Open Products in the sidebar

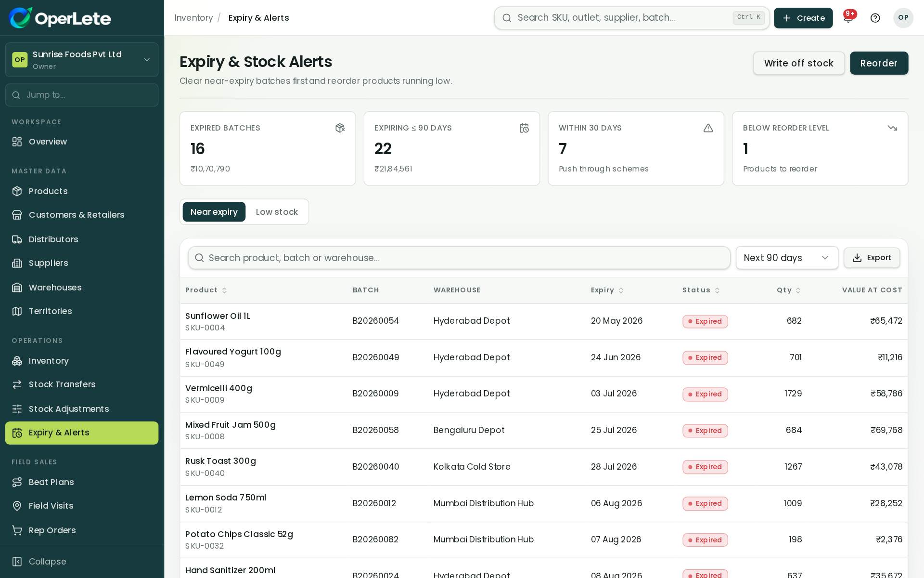pos(82,191)
